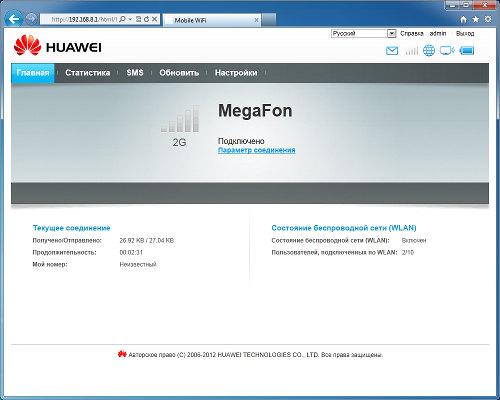Open the address bar dropdown arrow
This screenshot has height=400, width=500.
pyautogui.click(x=130, y=19)
